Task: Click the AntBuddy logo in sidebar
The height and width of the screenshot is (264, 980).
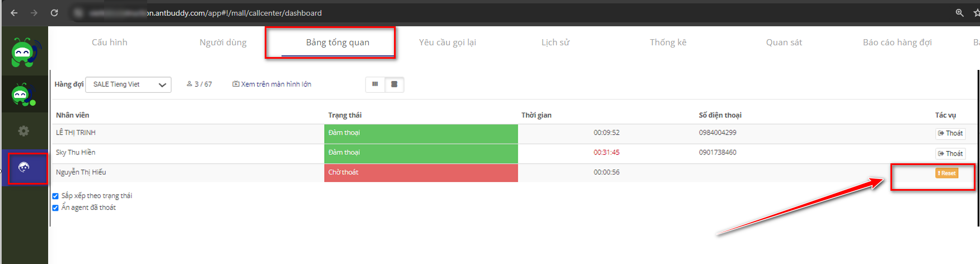Action: coord(24,53)
